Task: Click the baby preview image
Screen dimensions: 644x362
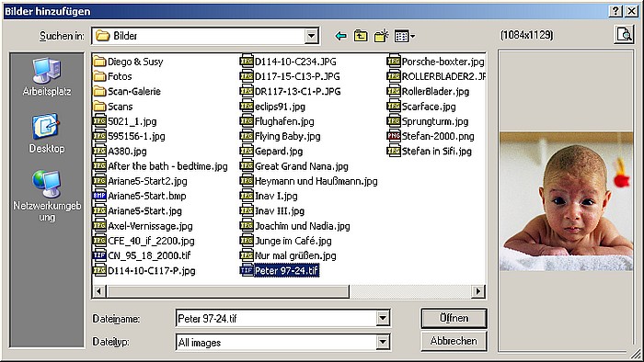Action: [566, 201]
